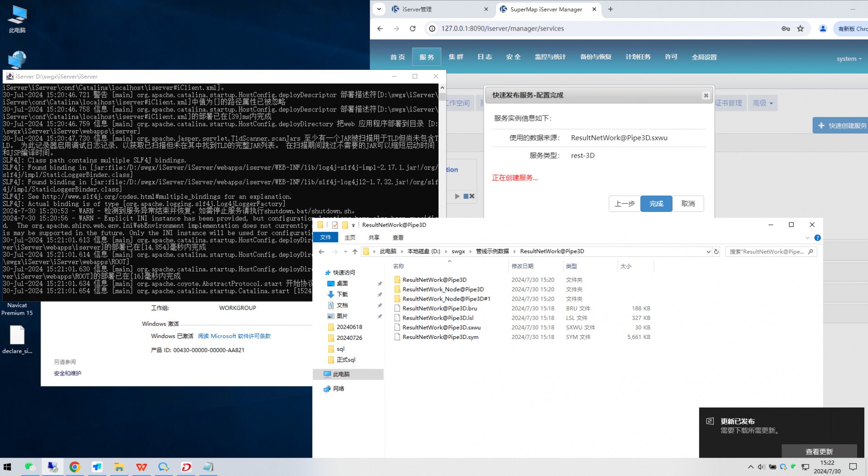The width and height of the screenshot is (868, 476).
Task: Open the Chrome password key icon
Action: (786, 28)
